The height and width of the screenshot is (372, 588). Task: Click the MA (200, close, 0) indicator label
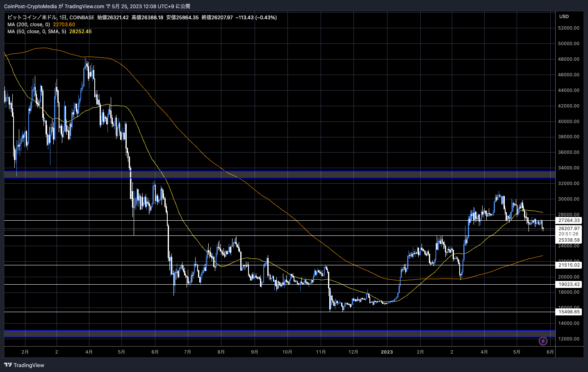(x=29, y=25)
